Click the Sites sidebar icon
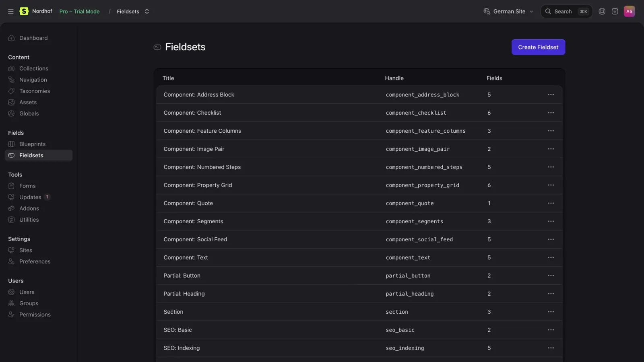This screenshot has height=362, width=644. (11, 250)
